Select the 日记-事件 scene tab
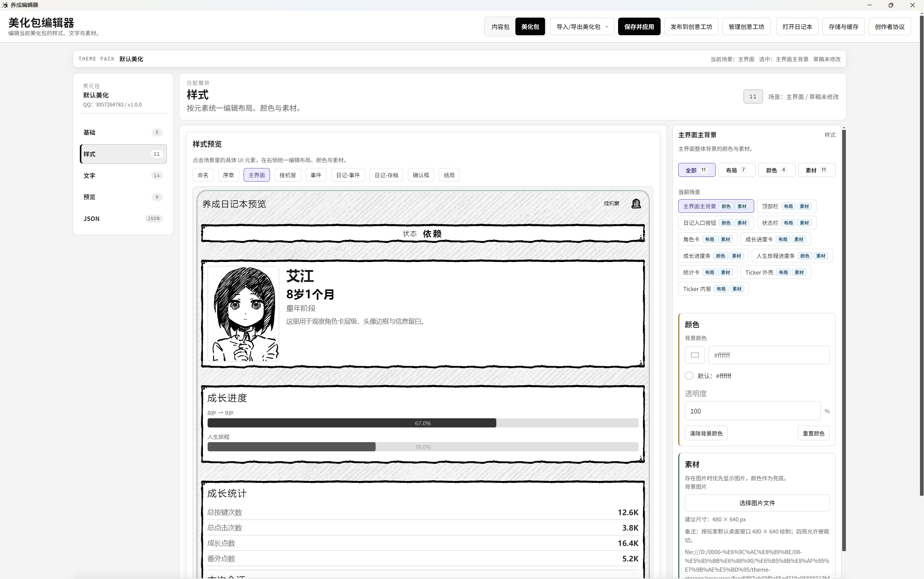 tap(347, 175)
